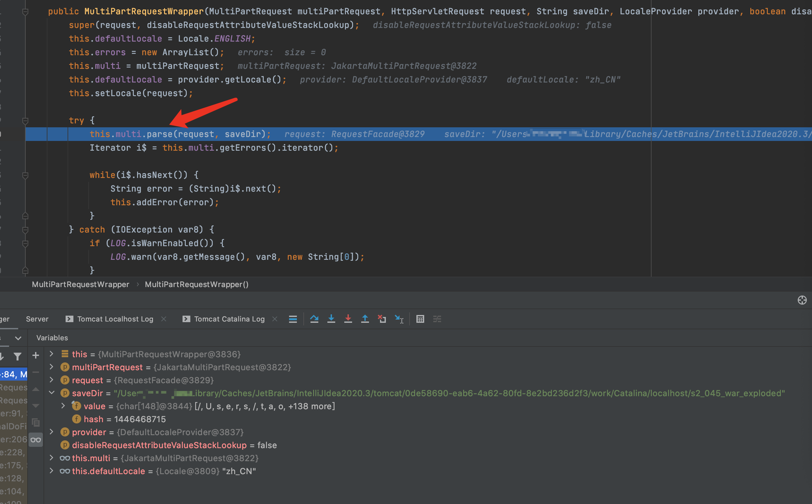812x504 pixels.
Task: Click the Step Out arrow icon
Action: tap(365, 319)
